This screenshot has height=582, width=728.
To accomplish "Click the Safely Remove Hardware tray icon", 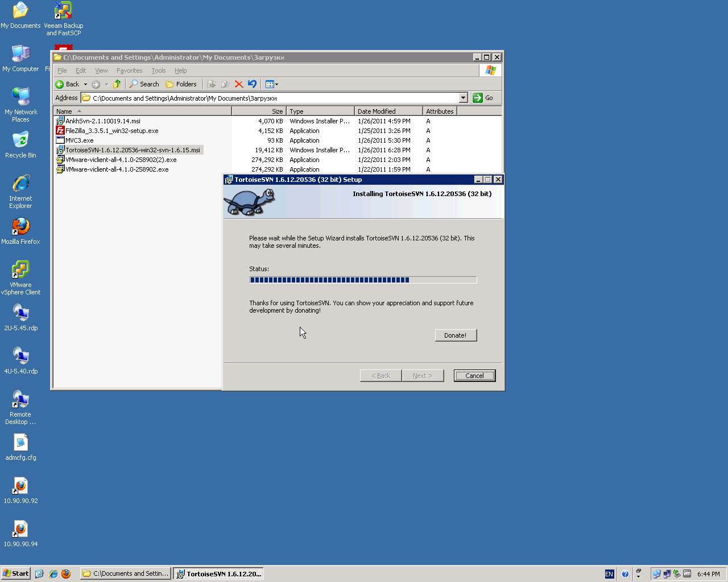I will click(x=677, y=574).
